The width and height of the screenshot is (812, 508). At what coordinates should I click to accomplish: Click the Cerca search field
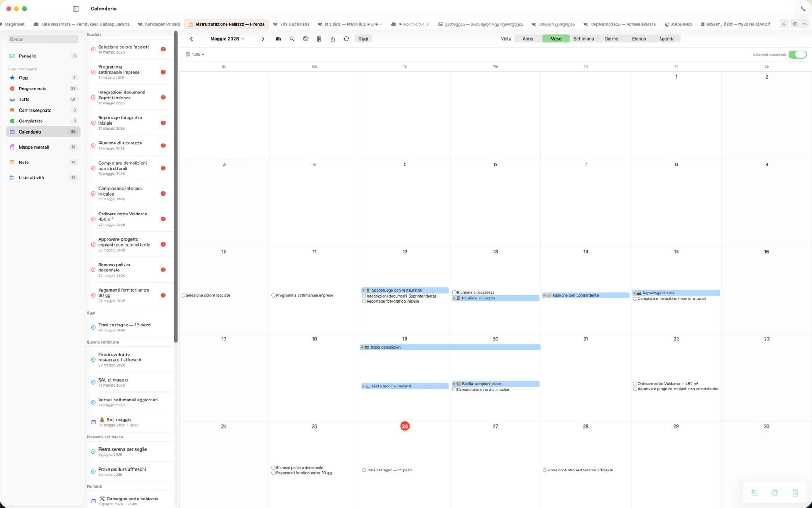43,40
